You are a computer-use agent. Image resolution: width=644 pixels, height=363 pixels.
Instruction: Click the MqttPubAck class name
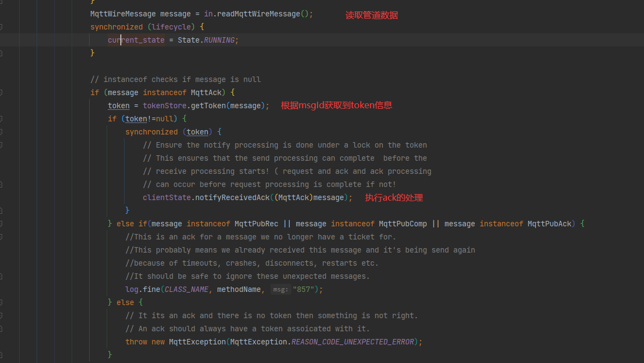tap(549, 224)
